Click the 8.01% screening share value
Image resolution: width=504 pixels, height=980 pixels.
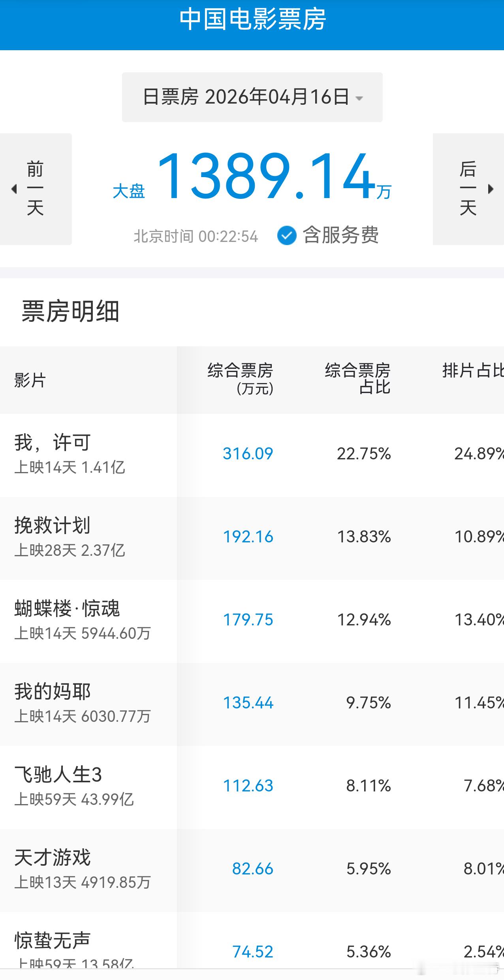[484, 869]
